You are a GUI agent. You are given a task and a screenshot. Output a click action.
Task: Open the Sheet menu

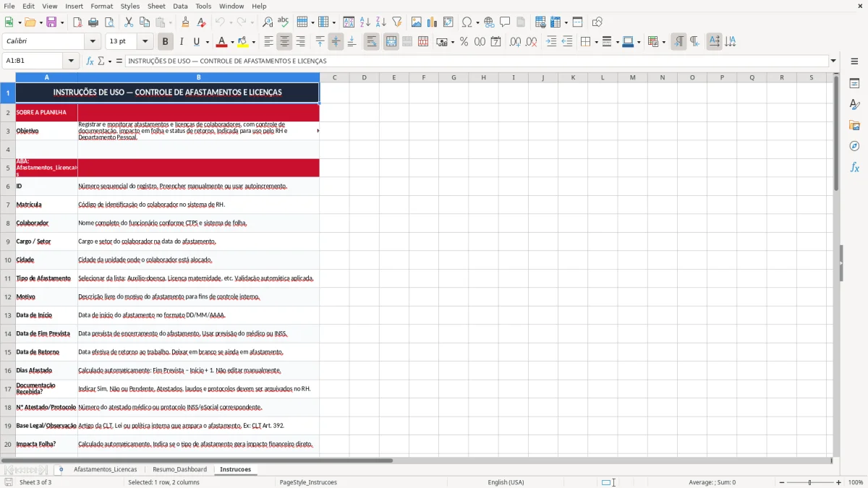pos(156,6)
